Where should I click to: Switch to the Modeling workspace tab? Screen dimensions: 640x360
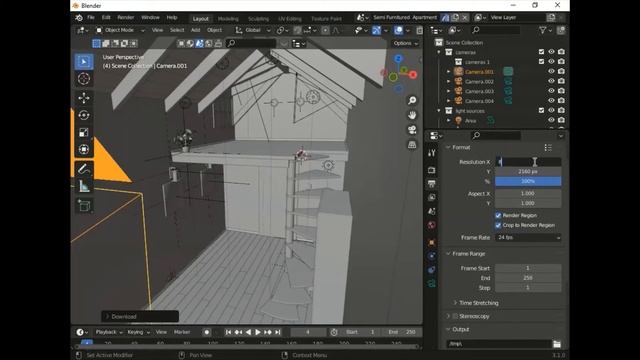228,19
